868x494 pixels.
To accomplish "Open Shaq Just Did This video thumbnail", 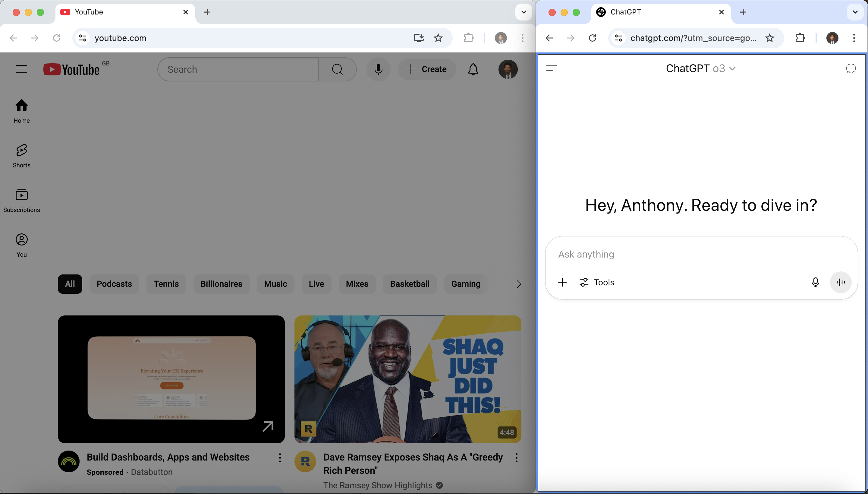I will click(x=407, y=379).
